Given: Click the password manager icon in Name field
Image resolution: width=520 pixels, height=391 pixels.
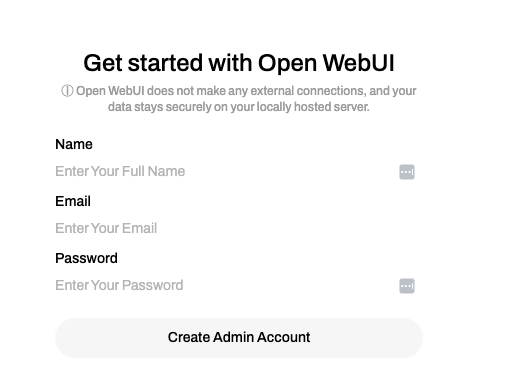Looking at the screenshot, I should 407,172.
